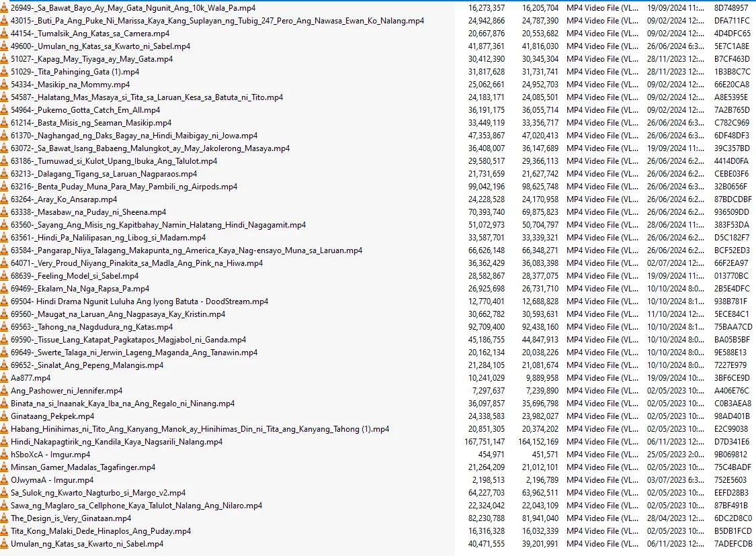This screenshot has height=556, width=756.
Task: Click the VLC icon of the 69560- file
Action: tap(4, 314)
